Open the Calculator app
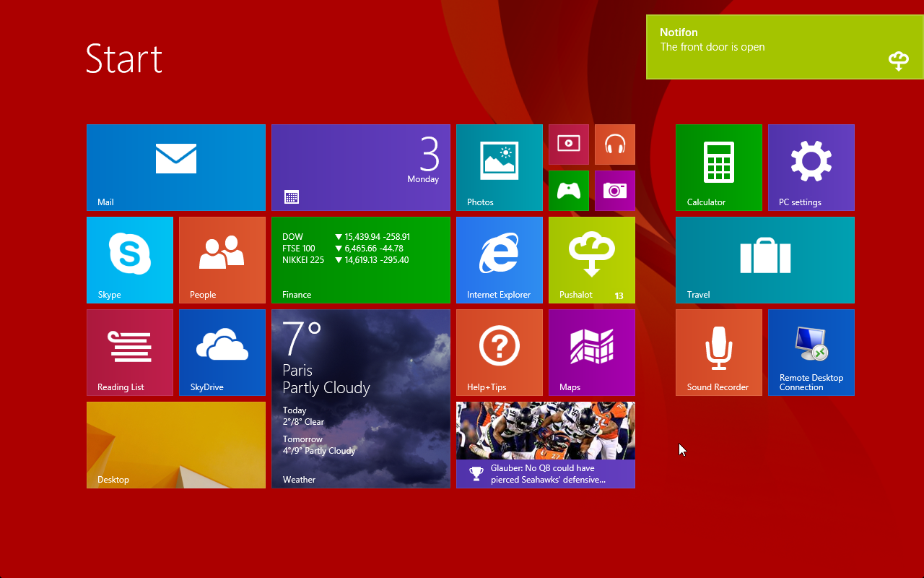The width and height of the screenshot is (924, 578). [718, 167]
